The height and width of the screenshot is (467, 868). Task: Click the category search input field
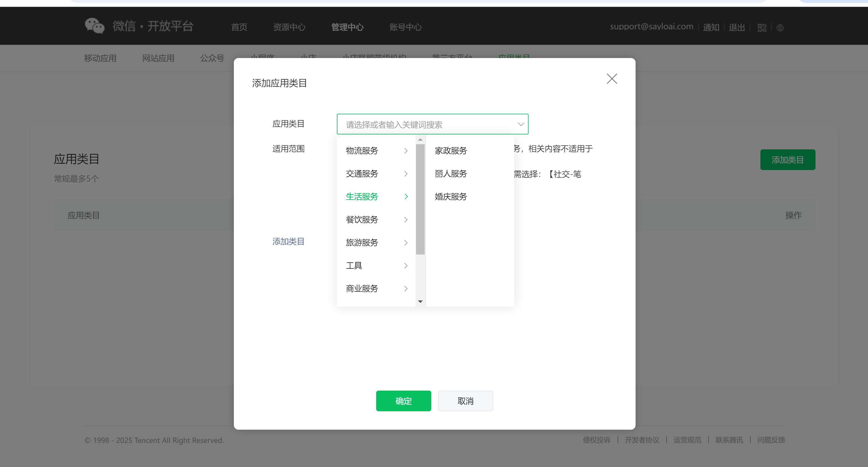tap(425, 125)
